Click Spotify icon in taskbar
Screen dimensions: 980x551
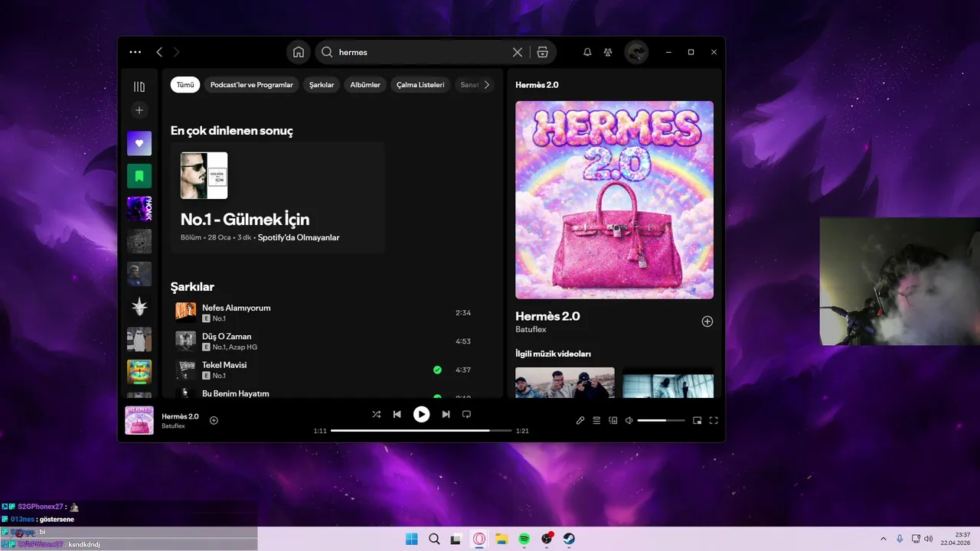coord(524,539)
